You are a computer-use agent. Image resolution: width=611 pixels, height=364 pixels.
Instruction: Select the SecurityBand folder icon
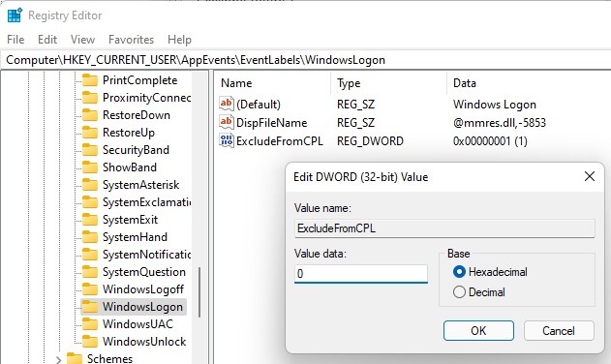click(x=90, y=150)
